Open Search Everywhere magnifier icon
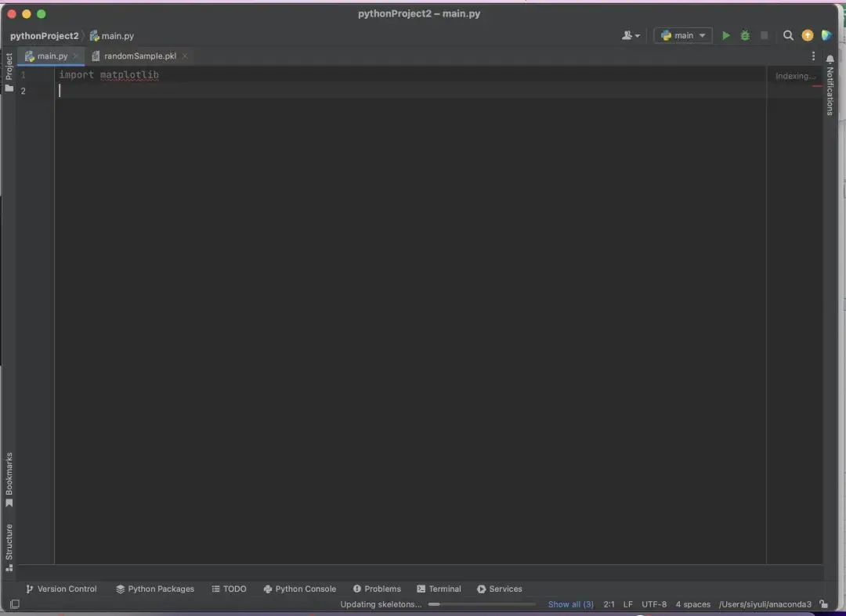Viewport: 846px width, 616px height. point(788,35)
